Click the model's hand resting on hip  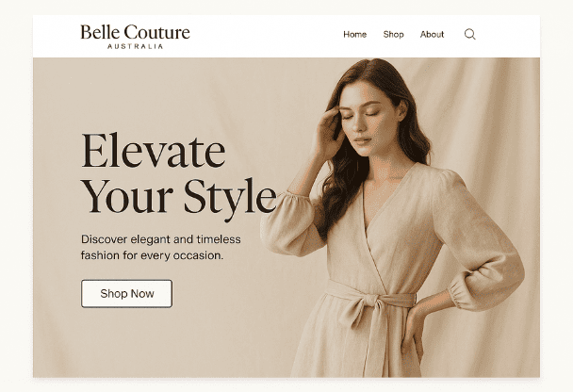[x=415, y=331]
